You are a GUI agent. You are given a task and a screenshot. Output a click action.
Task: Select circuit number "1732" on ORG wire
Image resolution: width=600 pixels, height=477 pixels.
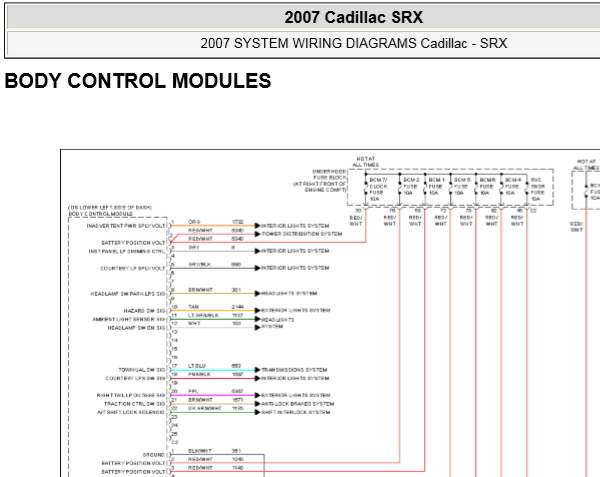point(238,222)
